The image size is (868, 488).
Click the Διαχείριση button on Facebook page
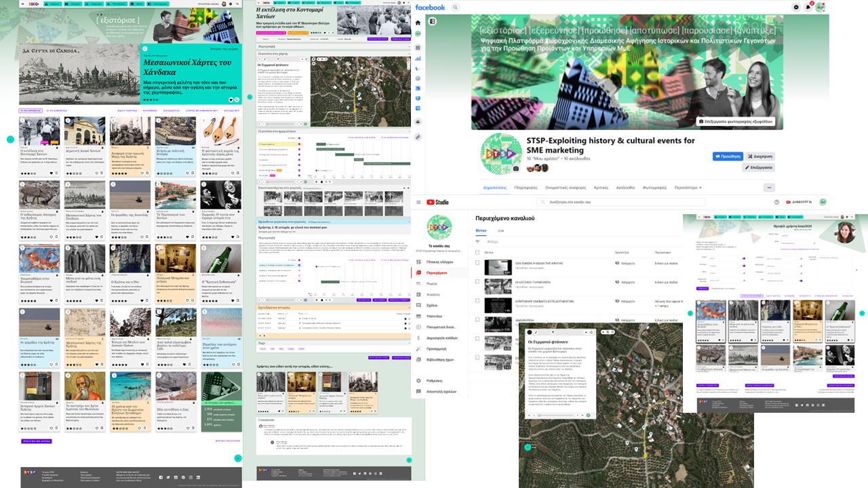click(x=760, y=156)
